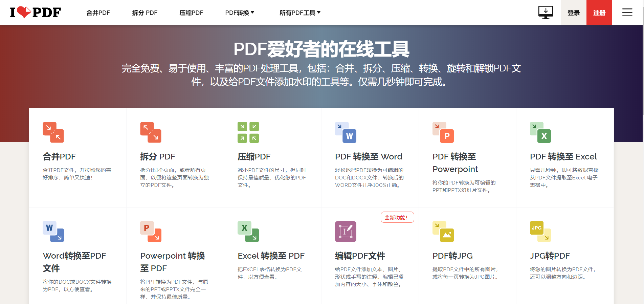Click the JPG转PDF icon
Image resolution: width=644 pixels, height=304 pixels.
(x=540, y=232)
